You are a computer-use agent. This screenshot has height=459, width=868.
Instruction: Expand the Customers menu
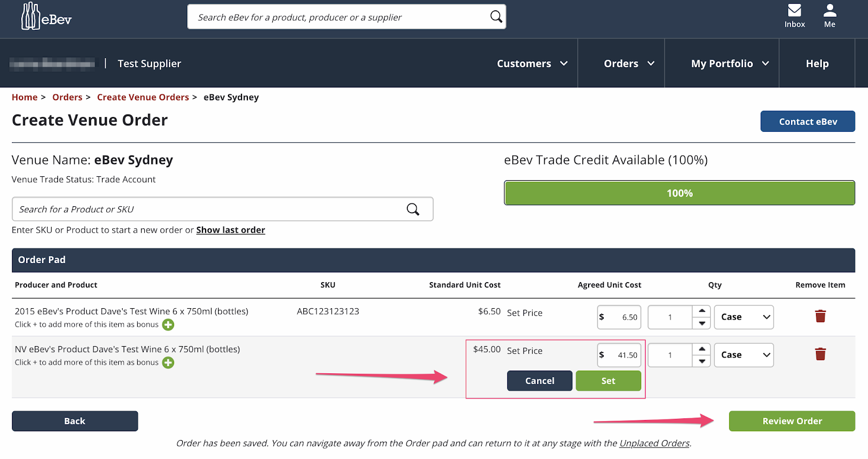click(532, 63)
